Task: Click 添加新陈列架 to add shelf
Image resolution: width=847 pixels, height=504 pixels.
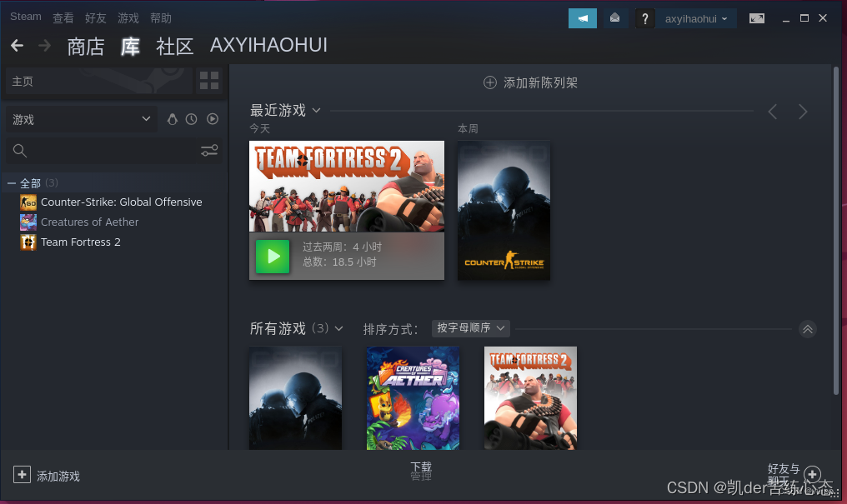Action: tap(530, 82)
